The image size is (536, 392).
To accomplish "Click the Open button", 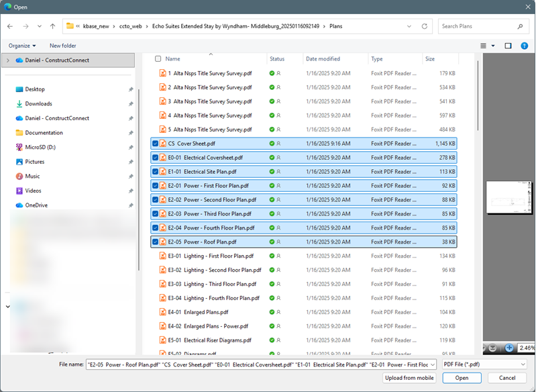I will click(x=462, y=378).
